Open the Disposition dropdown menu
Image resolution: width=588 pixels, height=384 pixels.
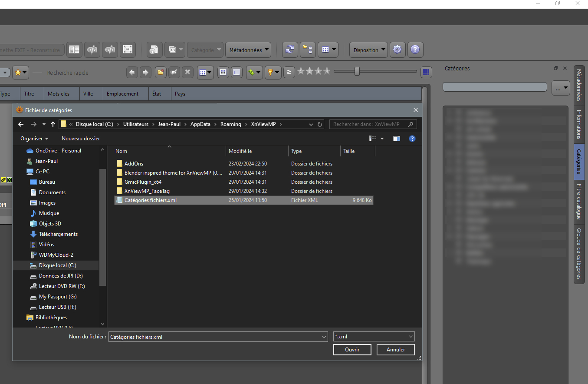[x=369, y=50]
